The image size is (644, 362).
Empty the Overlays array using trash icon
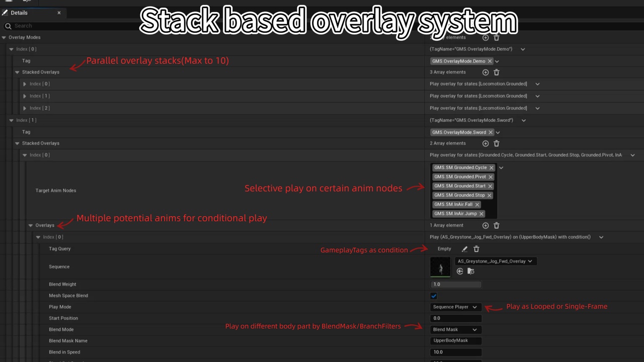coord(497,225)
